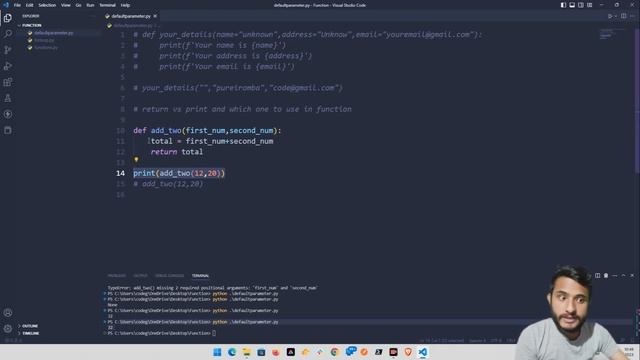Toggle the secondary side bar layout

coord(581,5)
